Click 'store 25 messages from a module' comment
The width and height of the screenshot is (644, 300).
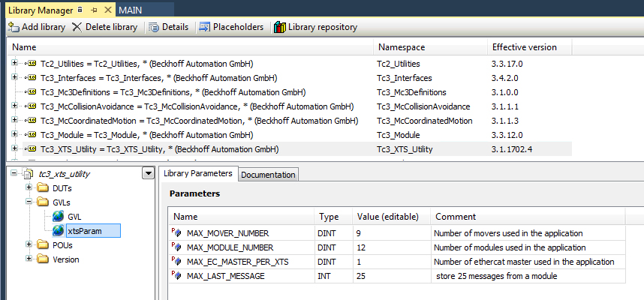pos(497,276)
